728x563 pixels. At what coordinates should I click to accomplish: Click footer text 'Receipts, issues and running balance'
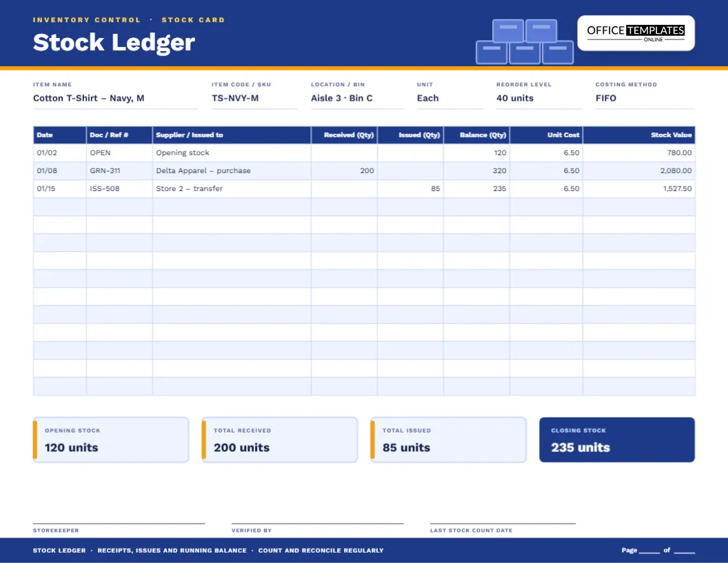[x=172, y=551]
